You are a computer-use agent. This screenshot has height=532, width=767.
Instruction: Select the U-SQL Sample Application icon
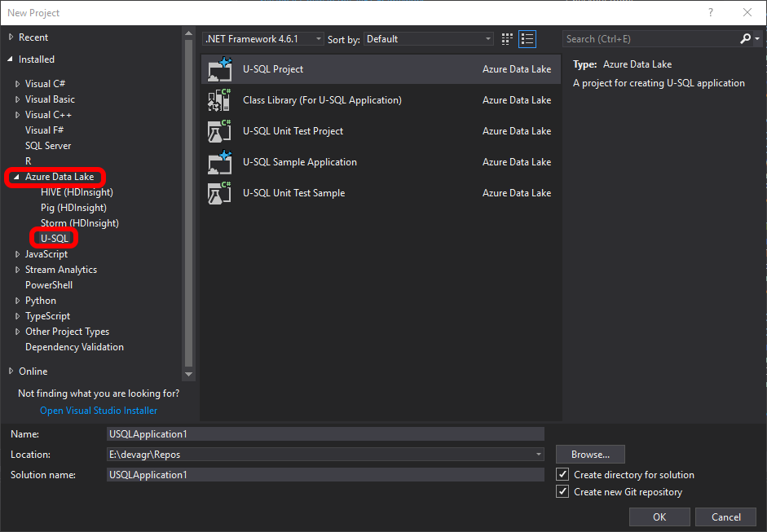[219, 162]
